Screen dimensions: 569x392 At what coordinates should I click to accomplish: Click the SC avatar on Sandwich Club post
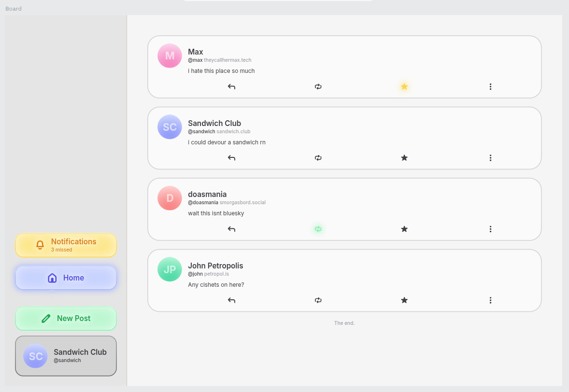coord(170,127)
